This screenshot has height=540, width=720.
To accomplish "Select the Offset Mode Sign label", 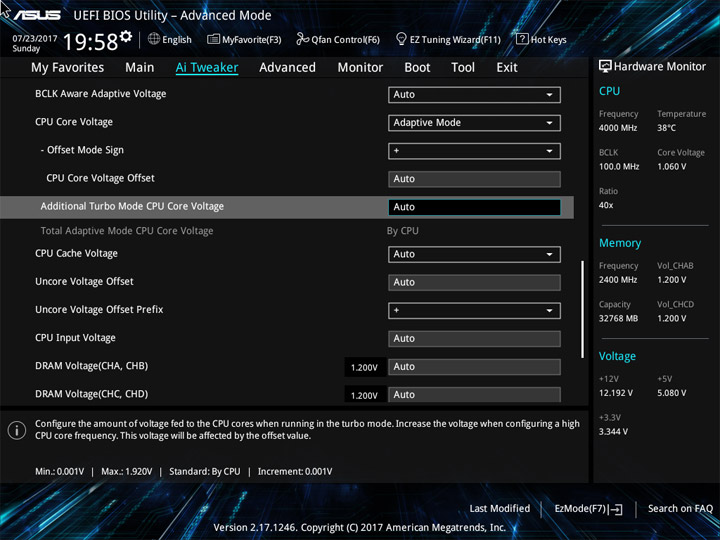I will point(82,150).
